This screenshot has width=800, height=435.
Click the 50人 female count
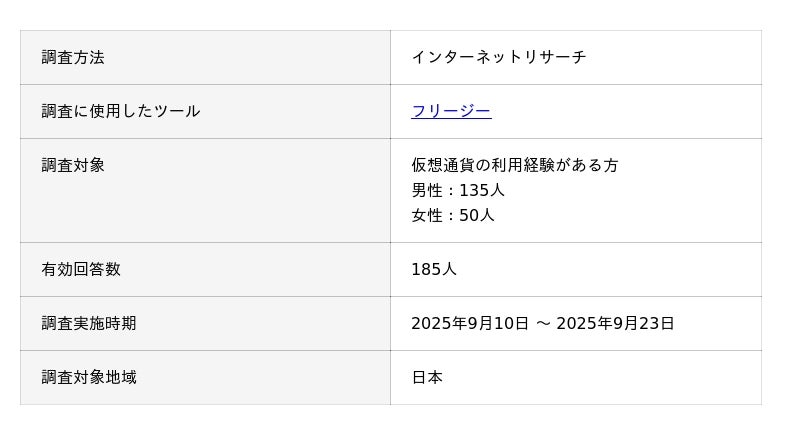tap(477, 215)
